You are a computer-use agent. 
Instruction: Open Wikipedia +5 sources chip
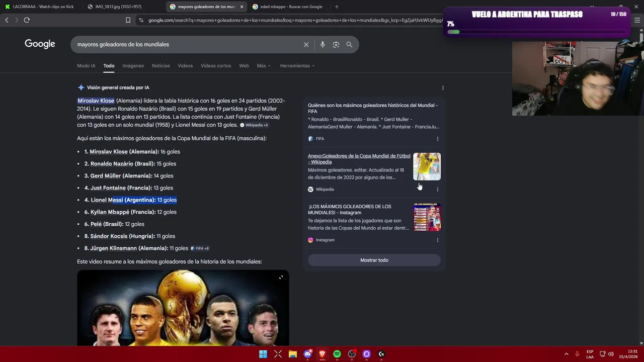click(254, 125)
